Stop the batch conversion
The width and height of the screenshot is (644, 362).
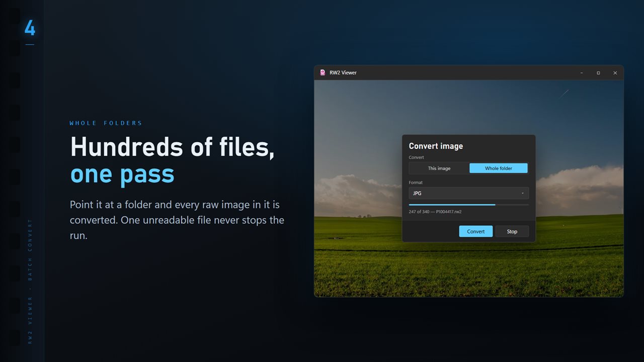coord(512,231)
